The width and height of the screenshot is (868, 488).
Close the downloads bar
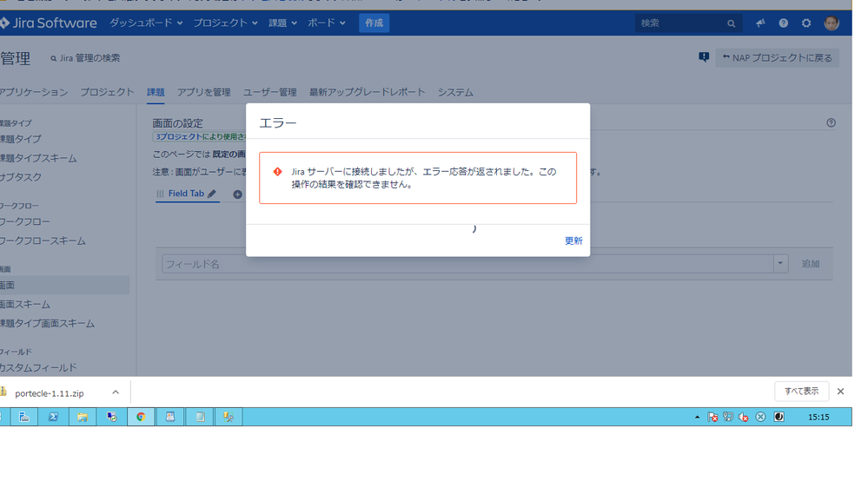coord(840,391)
